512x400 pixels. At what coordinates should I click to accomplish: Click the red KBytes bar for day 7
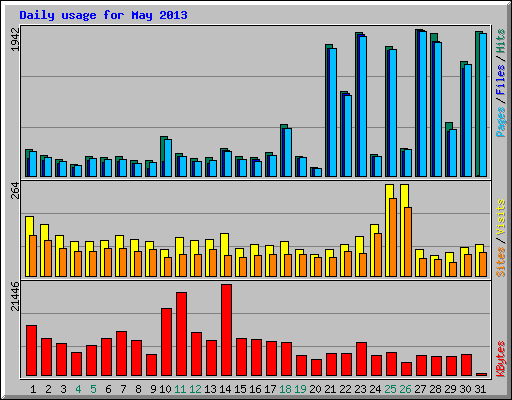121,354
